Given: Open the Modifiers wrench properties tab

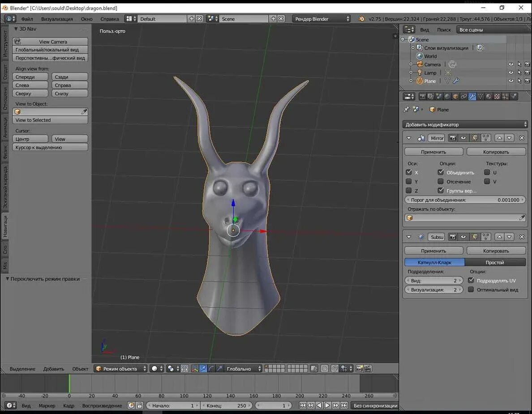Looking at the screenshot, I should (472, 97).
